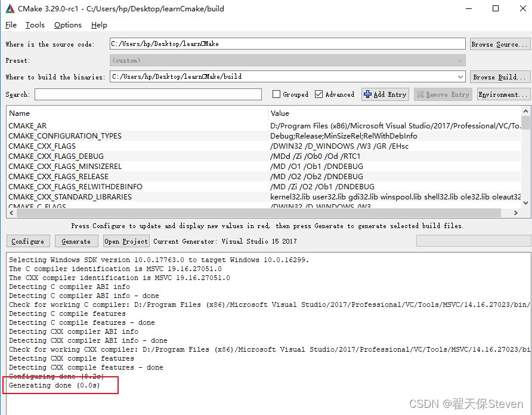Select the CMAKE_CXX_STANDARD_LIBRARIES entry
532x415 pixels.
tap(70, 197)
